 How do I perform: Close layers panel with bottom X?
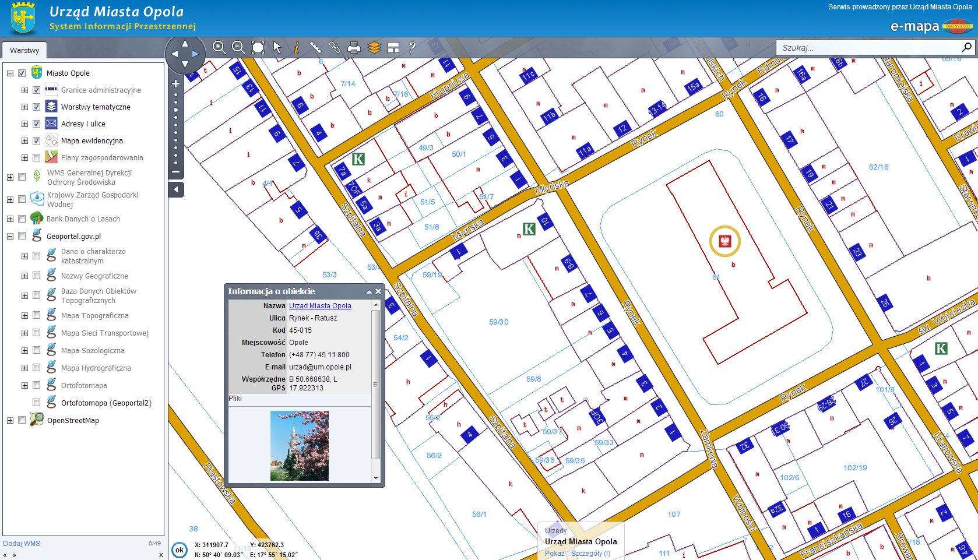[x=161, y=555]
